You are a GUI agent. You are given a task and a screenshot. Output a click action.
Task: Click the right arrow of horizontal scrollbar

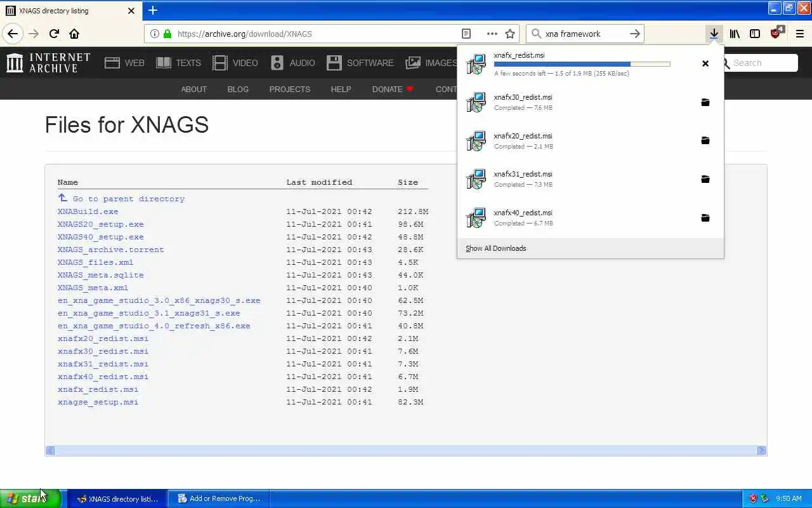click(x=761, y=450)
